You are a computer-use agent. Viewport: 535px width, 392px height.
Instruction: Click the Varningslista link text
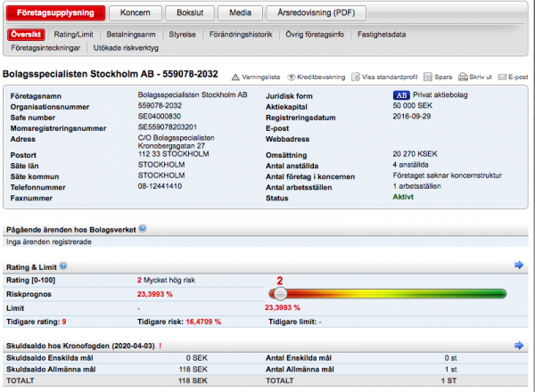[261, 77]
